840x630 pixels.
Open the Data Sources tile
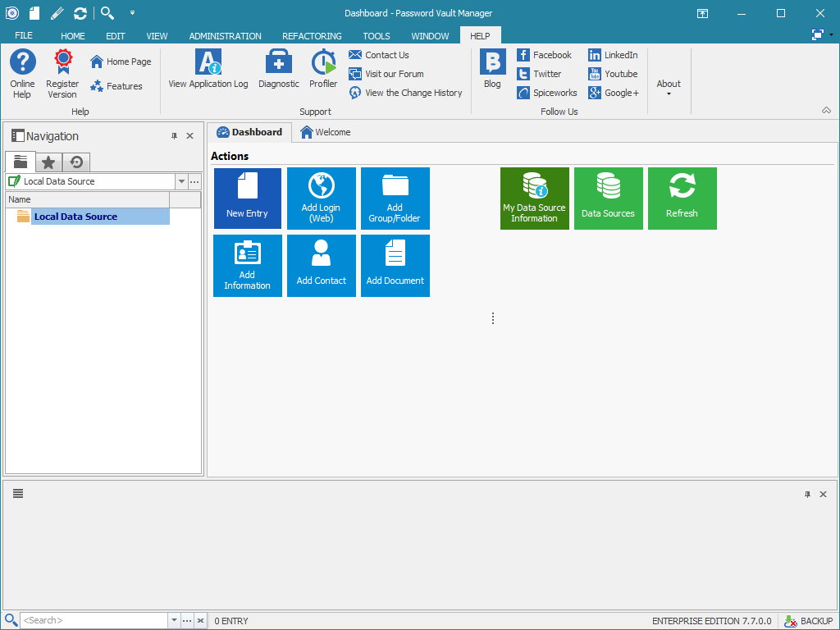coord(608,199)
